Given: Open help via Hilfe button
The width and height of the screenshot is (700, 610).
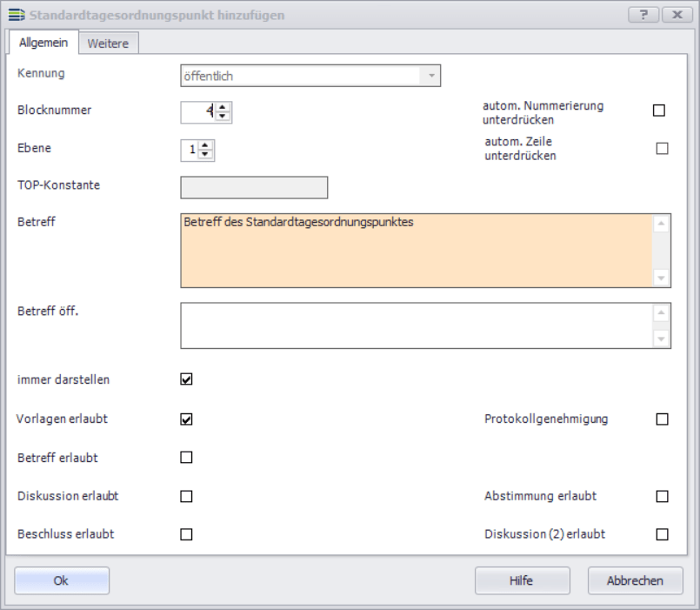Looking at the screenshot, I should [522, 580].
